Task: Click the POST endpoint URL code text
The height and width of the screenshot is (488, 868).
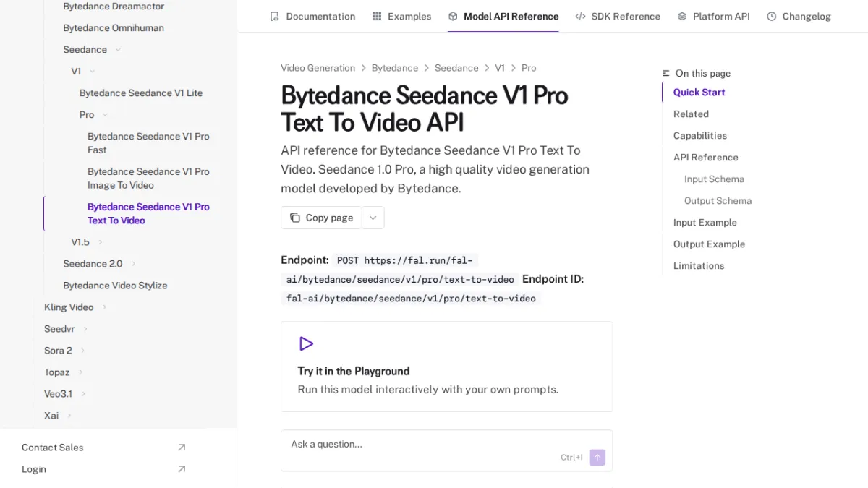Action: (400, 270)
